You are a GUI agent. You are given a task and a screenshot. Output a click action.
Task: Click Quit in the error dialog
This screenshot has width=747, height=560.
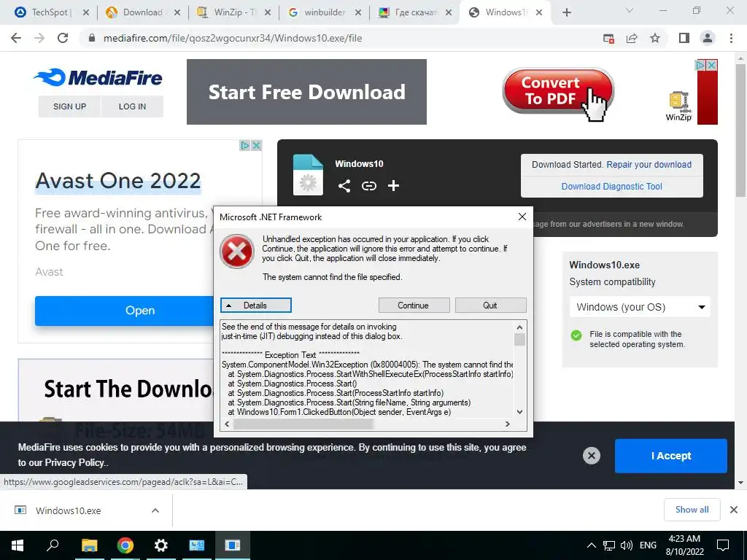[x=491, y=306]
